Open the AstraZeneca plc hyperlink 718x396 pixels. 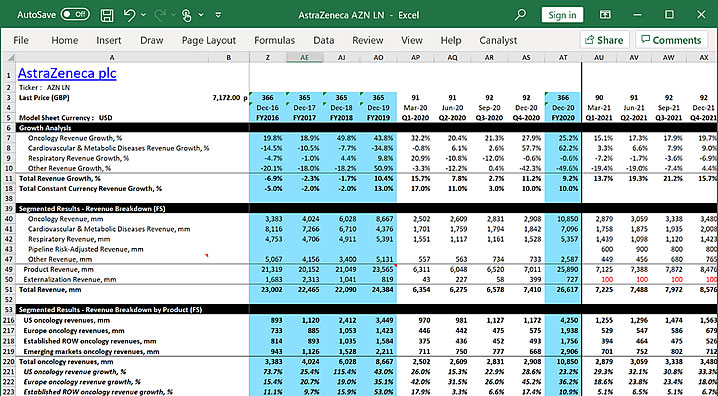[x=67, y=73]
